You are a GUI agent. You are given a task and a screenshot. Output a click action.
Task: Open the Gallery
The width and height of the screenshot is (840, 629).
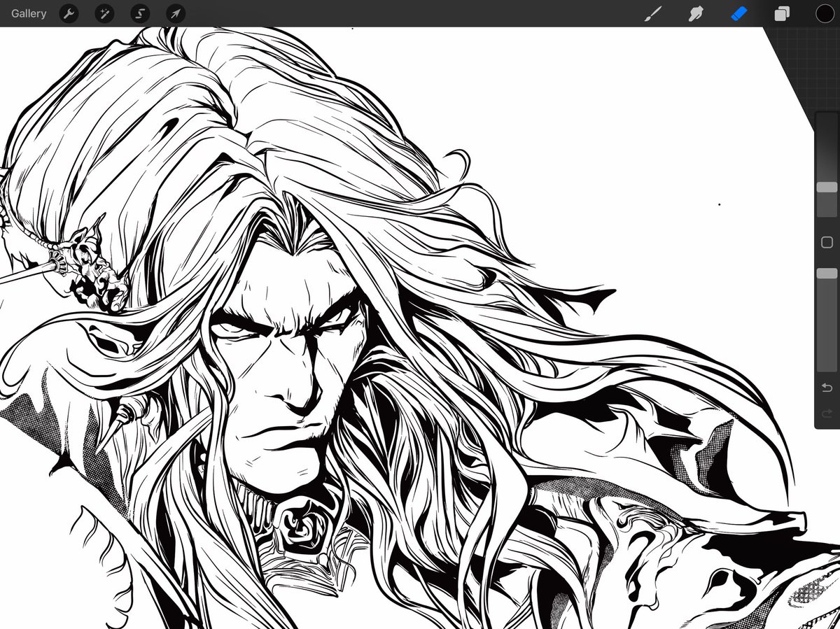(x=29, y=13)
